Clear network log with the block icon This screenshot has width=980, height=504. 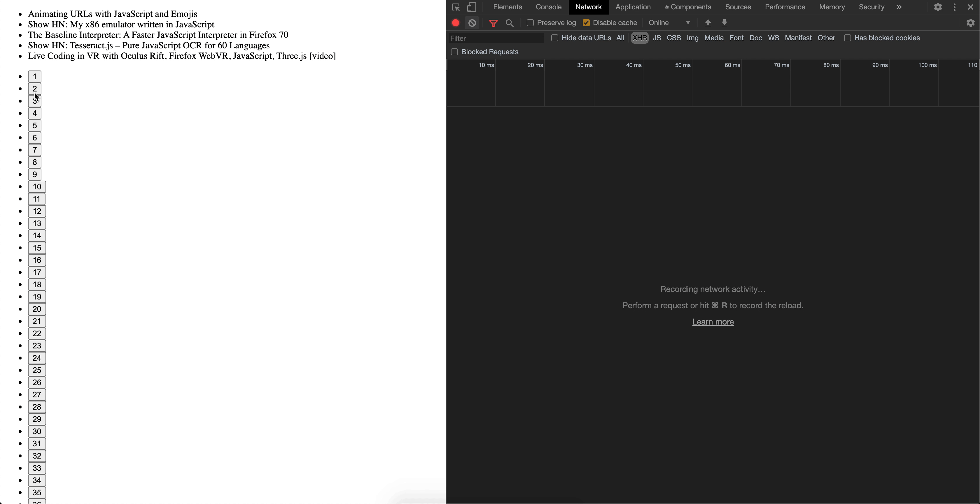tap(472, 23)
